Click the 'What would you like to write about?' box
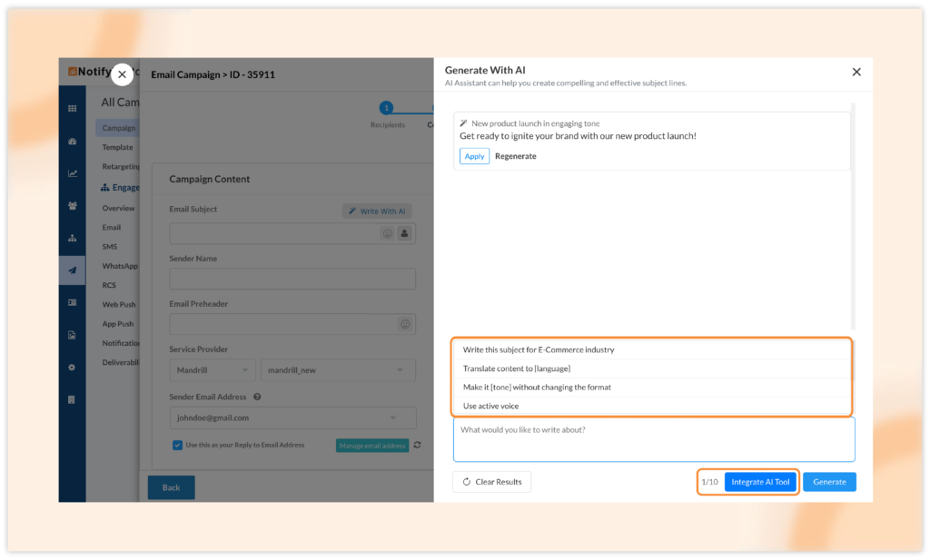This screenshot has width=930, height=560. click(x=654, y=439)
